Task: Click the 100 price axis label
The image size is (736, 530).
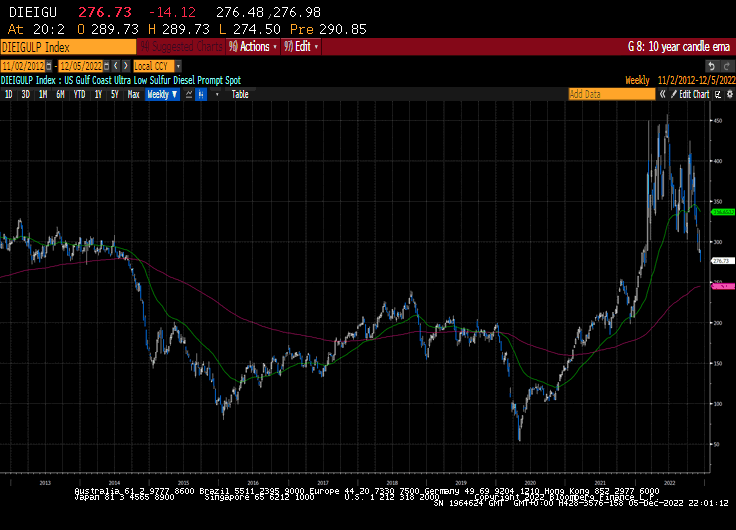Action: [x=717, y=404]
